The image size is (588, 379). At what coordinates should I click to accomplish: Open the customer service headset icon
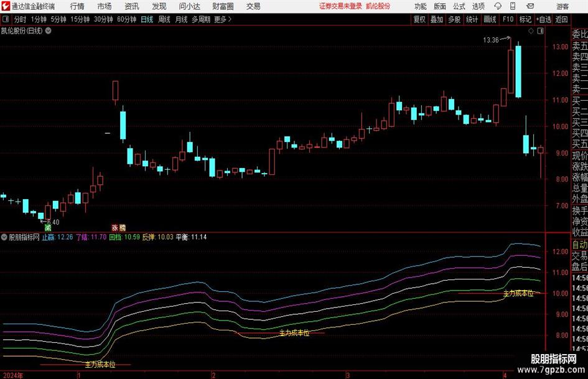coord(498,6)
